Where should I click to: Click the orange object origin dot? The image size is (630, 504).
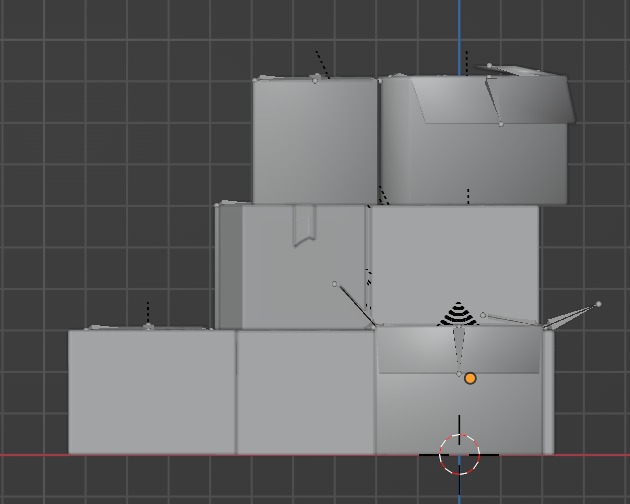(470, 378)
